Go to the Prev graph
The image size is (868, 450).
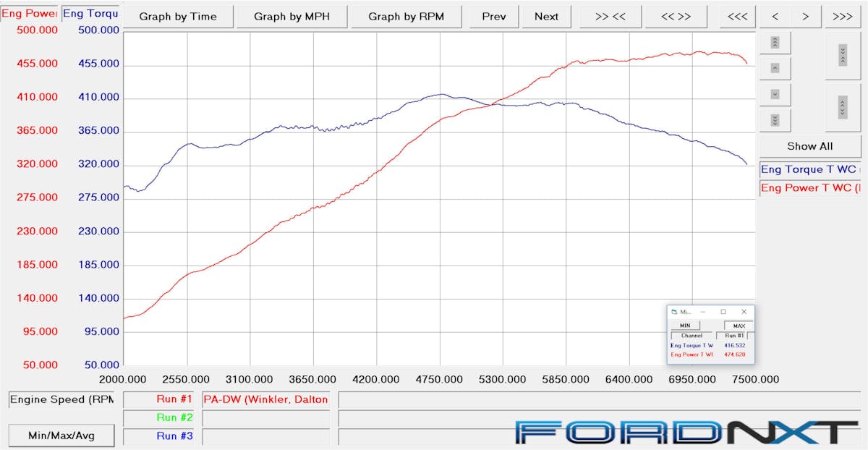[494, 16]
